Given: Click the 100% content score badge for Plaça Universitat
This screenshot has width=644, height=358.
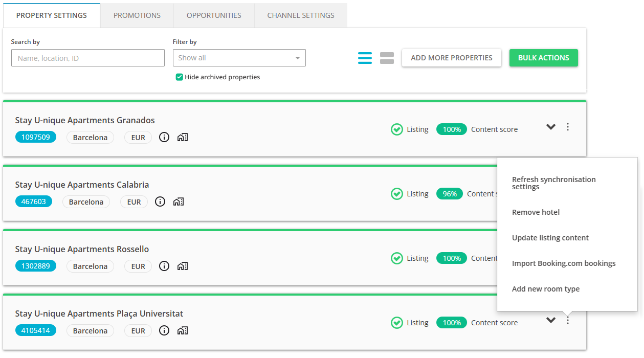Looking at the screenshot, I should coord(452,323).
